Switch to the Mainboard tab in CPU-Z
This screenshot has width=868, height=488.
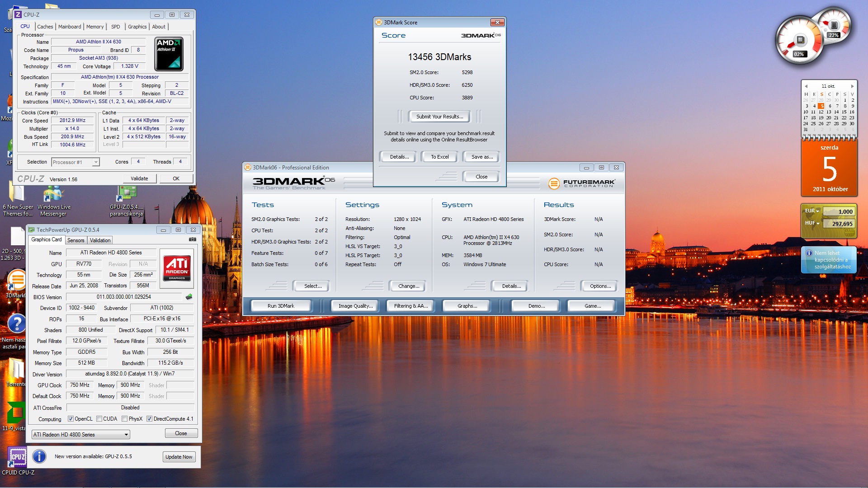pyautogui.click(x=70, y=27)
